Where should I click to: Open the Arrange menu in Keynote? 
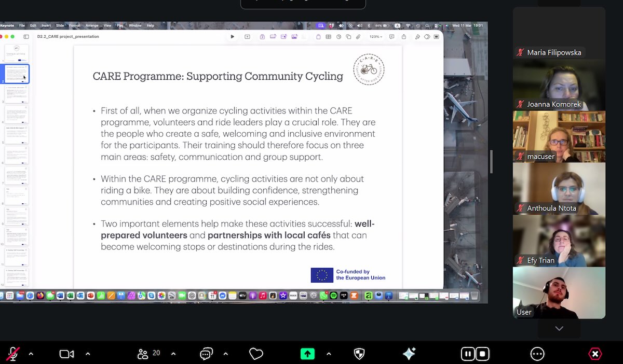[92, 25]
